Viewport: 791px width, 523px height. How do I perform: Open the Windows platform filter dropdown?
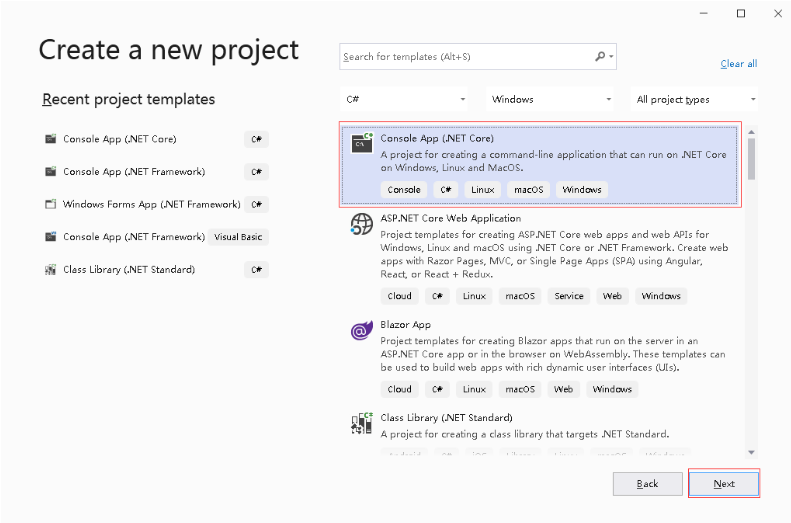551,99
